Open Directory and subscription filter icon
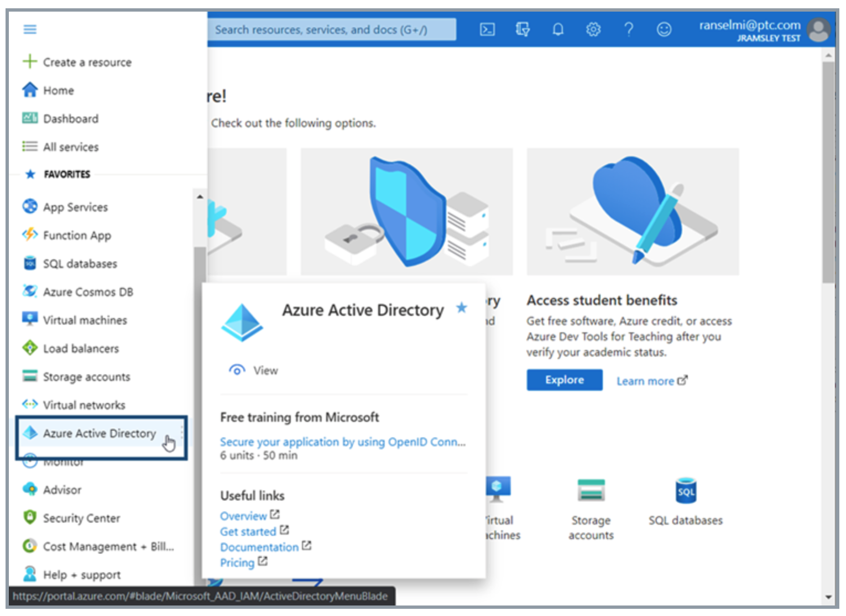846x616 pixels. pos(523,29)
